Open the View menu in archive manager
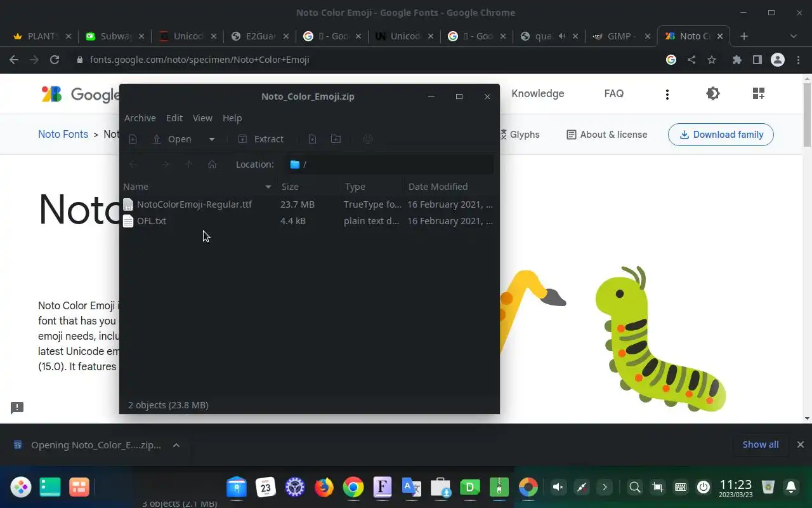812x508 pixels. pyautogui.click(x=202, y=118)
